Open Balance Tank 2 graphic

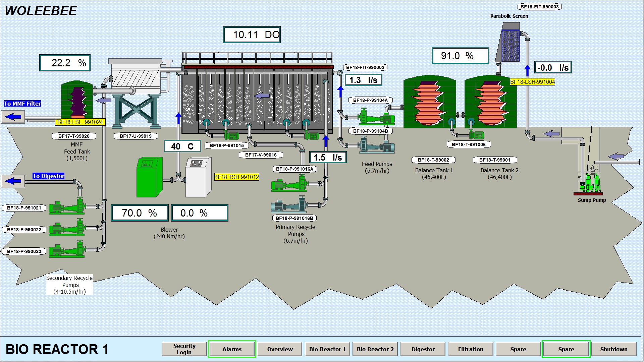pyautogui.click(x=491, y=102)
